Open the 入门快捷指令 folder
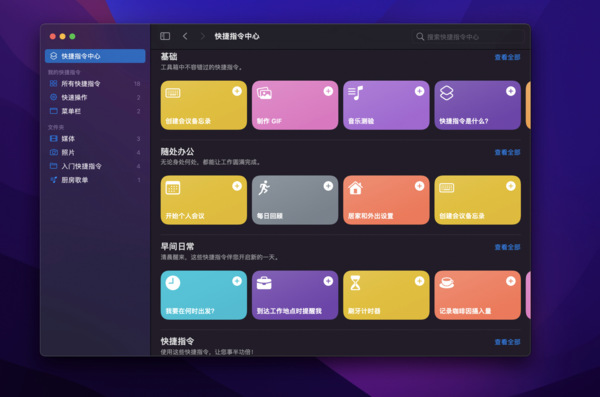Image resolution: width=600 pixels, height=397 pixels. (x=95, y=166)
